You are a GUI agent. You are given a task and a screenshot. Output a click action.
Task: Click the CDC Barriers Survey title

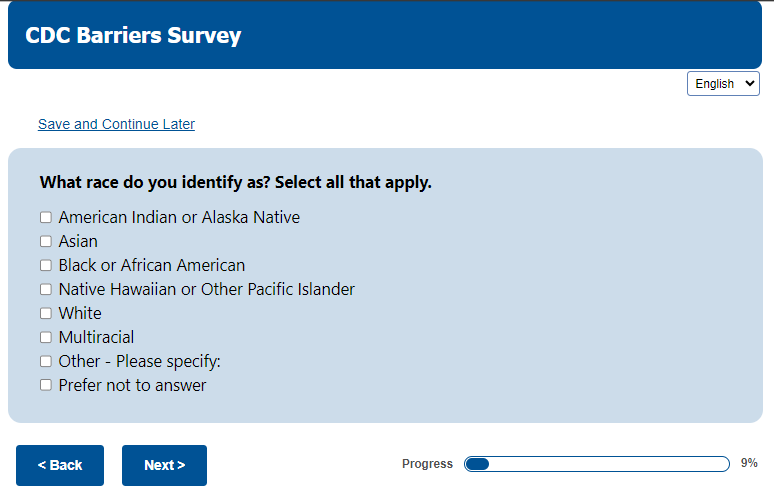[133, 36]
